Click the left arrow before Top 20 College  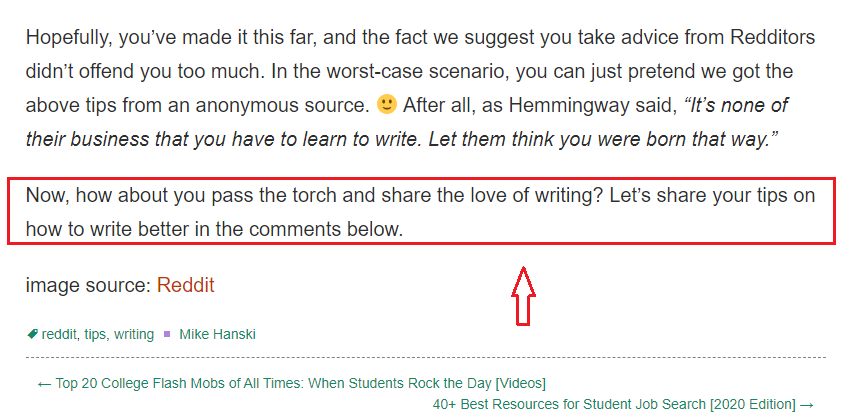44,384
